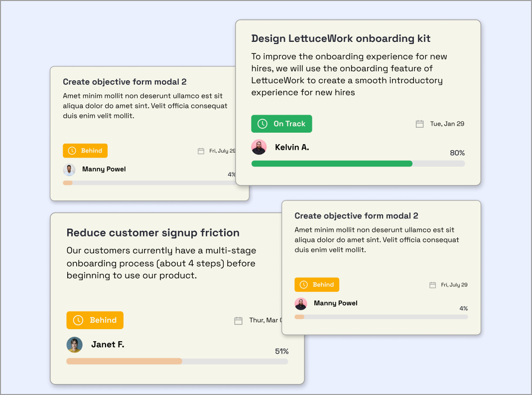This screenshot has width=532, height=395.
Task: Click the calendar icon in the upper-left Manny Powel card
Action: pyautogui.click(x=201, y=151)
